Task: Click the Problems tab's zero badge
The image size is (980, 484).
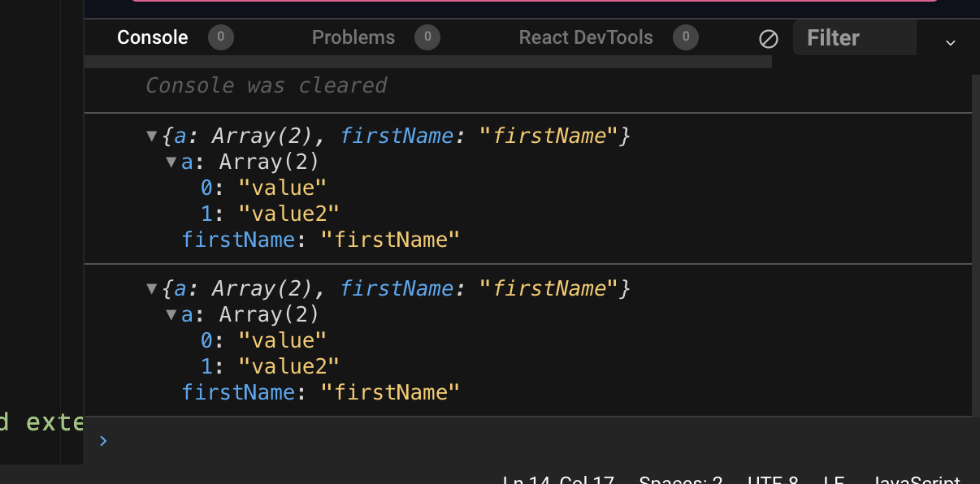Action: coord(427,37)
